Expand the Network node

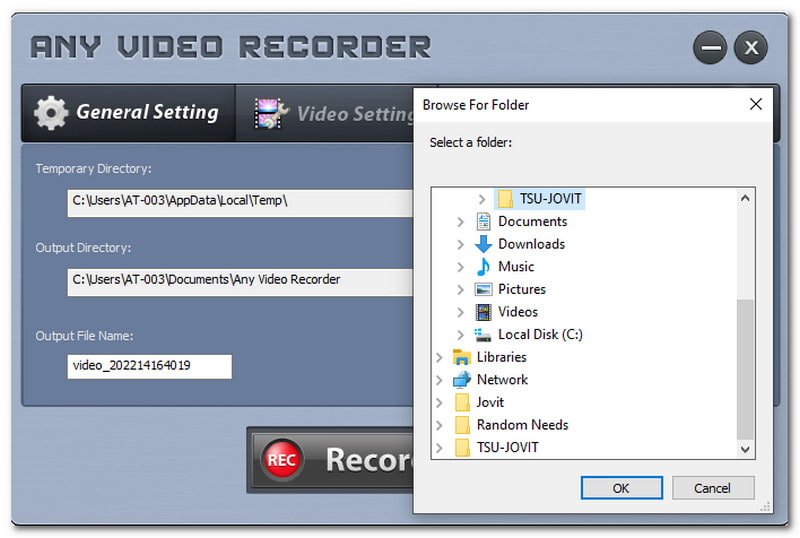(x=439, y=380)
